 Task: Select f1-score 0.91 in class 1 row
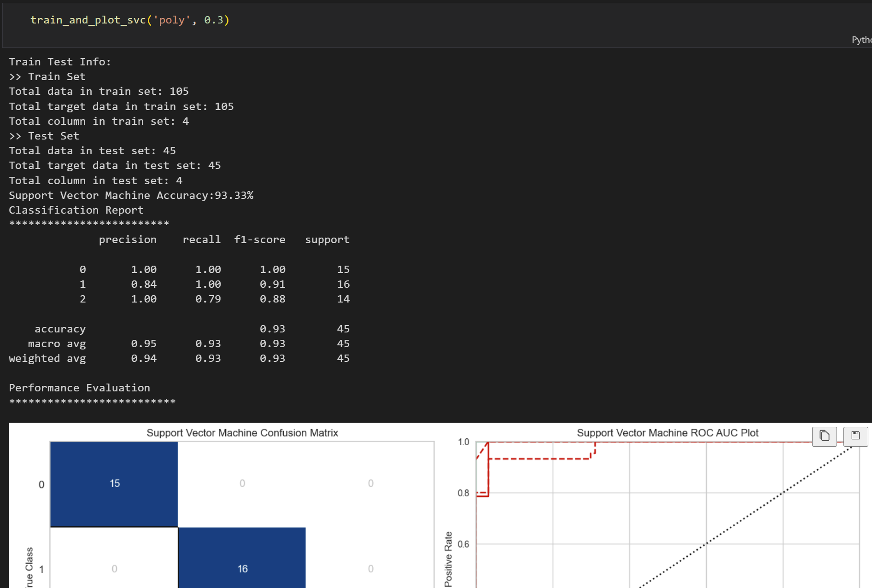click(273, 284)
